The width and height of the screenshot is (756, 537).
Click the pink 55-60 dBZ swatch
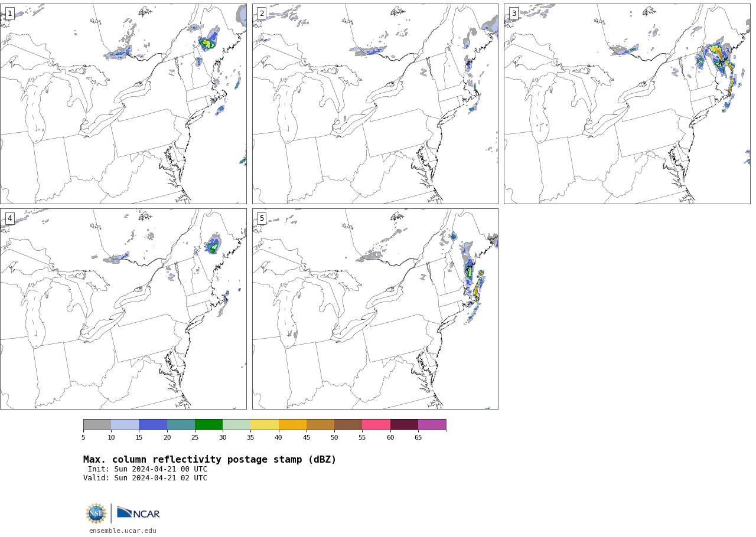pos(376,425)
